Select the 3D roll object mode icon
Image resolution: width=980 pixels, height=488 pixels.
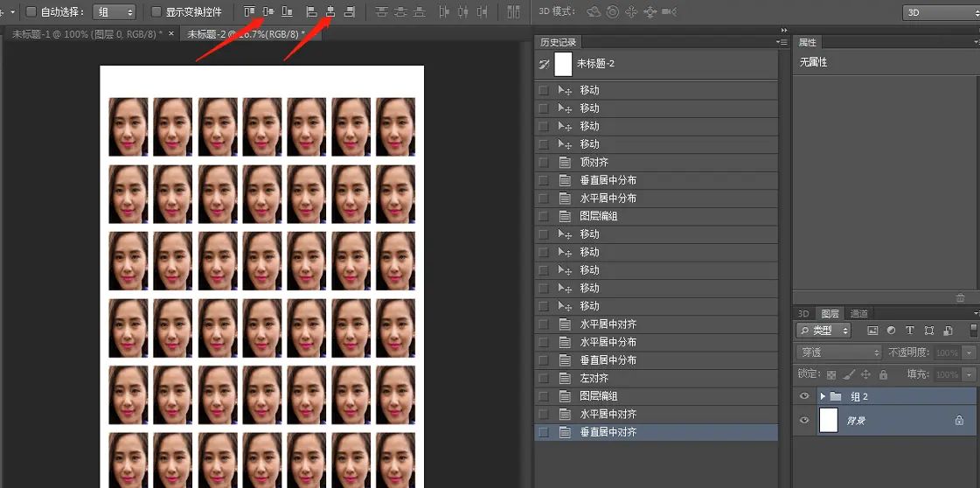[x=613, y=12]
